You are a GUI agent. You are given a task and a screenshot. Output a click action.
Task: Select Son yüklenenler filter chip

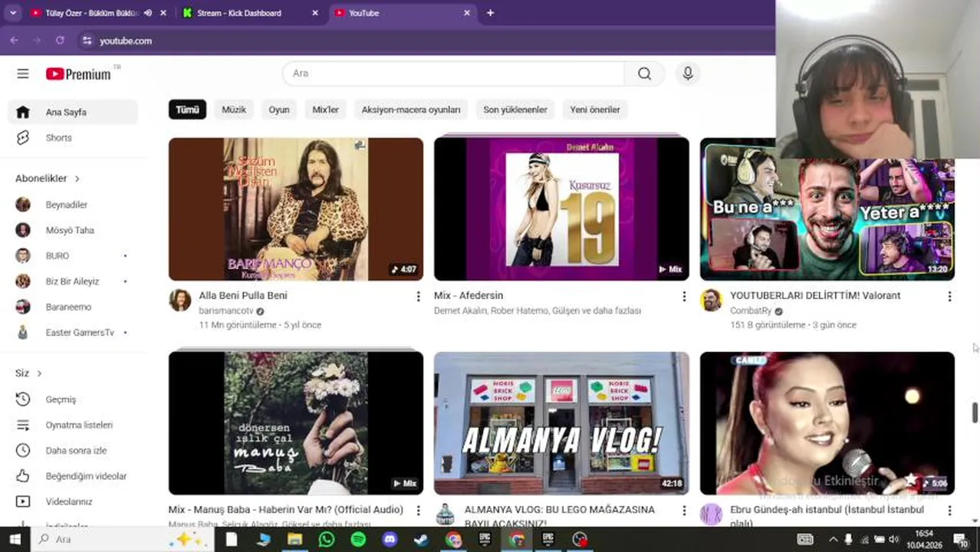click(515, 110)
